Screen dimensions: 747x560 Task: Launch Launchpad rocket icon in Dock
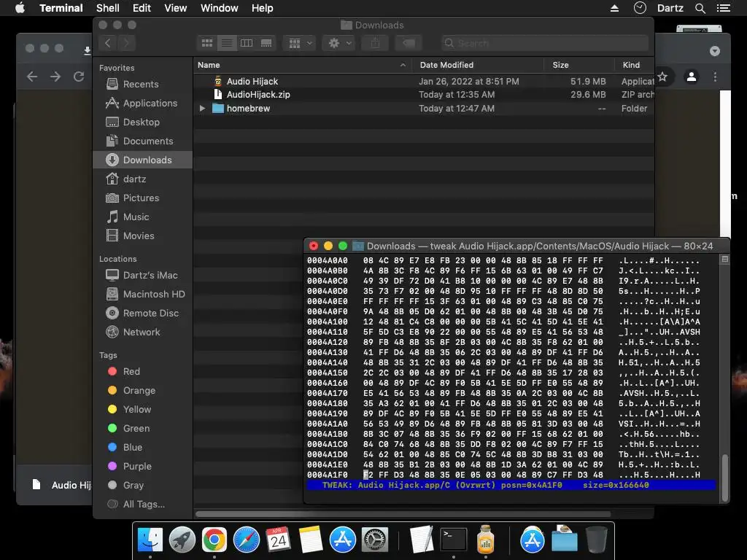[x=182, y=540]
